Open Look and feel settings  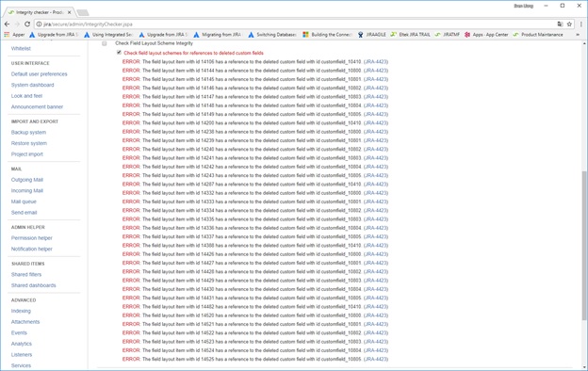[26, 95]
